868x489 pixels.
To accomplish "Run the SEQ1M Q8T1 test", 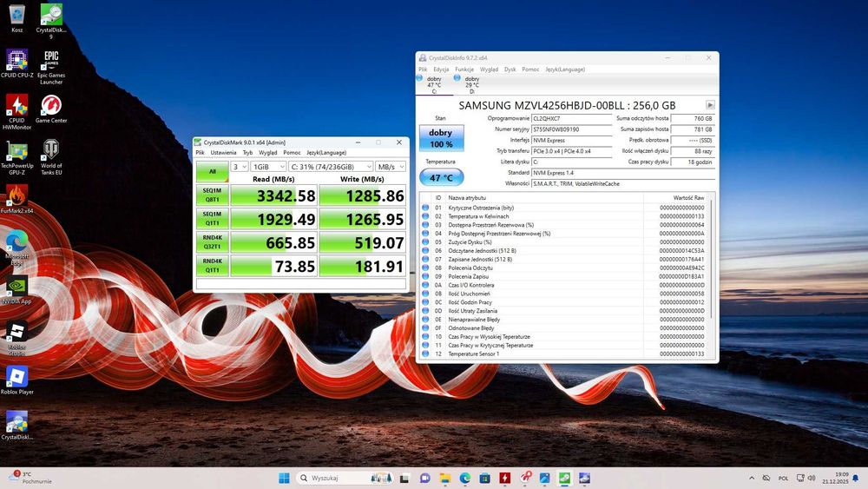I will tap(212, 195).
